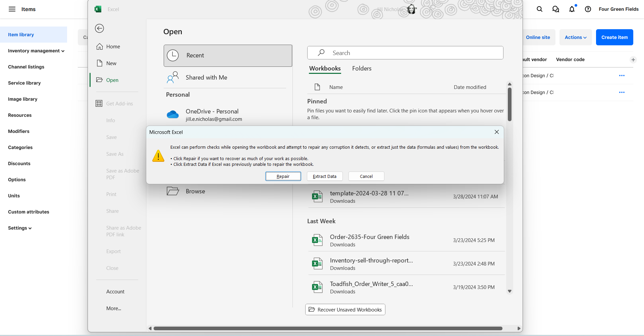
Task: Open Order-2635-Four Green Fields workbook
Action: point(406,240)
